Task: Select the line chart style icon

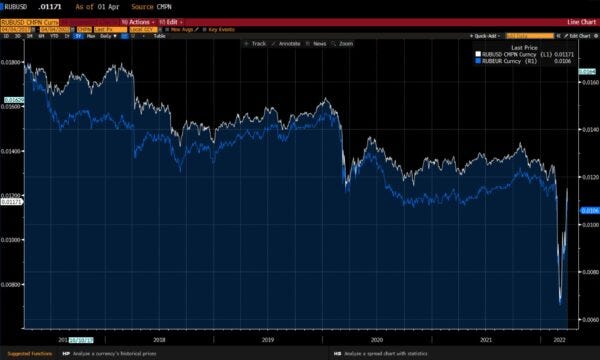Action: coord(124,36)
